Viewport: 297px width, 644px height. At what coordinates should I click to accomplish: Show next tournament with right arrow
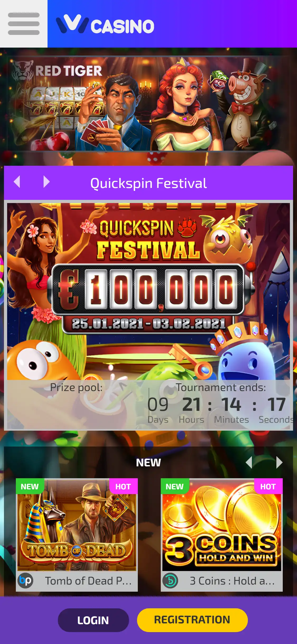46,182
